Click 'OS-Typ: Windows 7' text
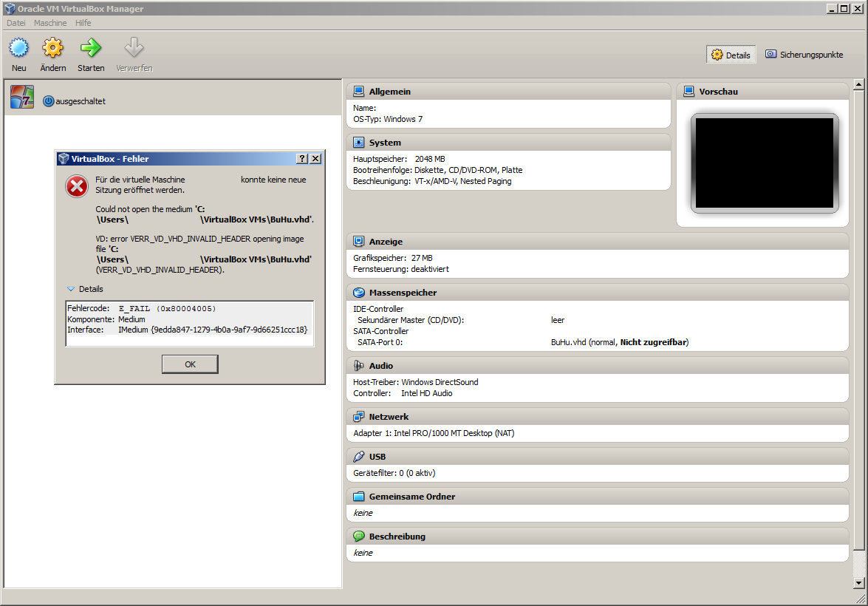Screen dimensions: 868x606 [388, 119]
